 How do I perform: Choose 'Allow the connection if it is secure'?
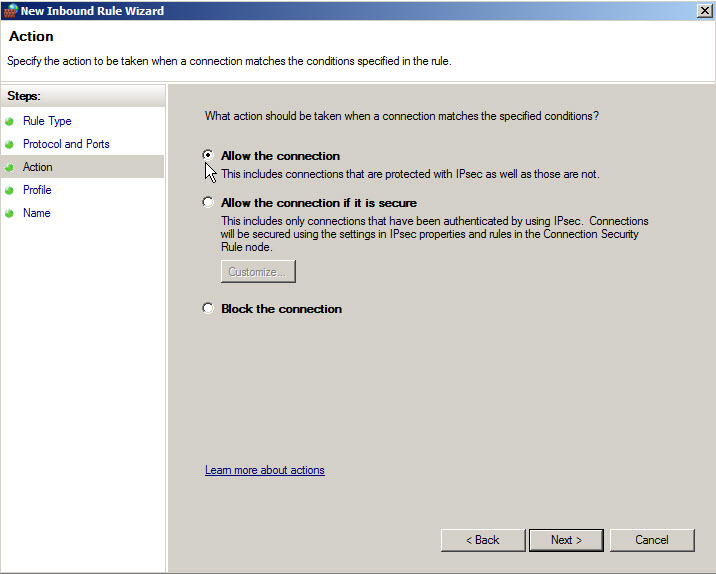[x=208, y=202]
